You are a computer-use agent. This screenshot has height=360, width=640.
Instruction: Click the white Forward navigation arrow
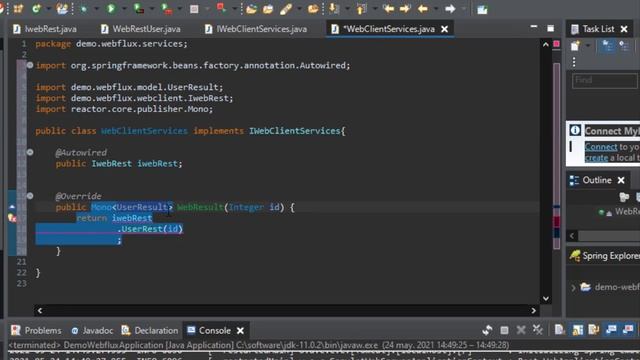pyautogui.click(x=450, y=9)
